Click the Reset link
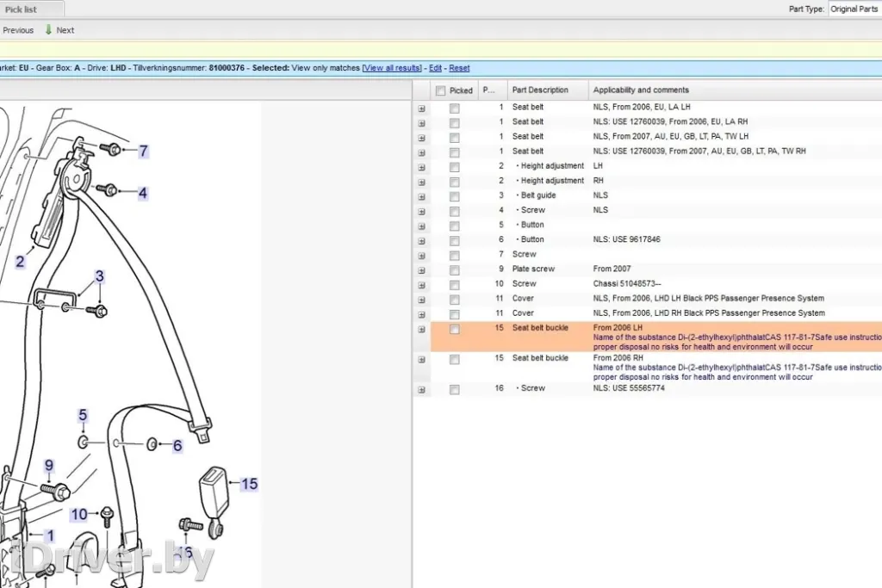 coord(459,68)
